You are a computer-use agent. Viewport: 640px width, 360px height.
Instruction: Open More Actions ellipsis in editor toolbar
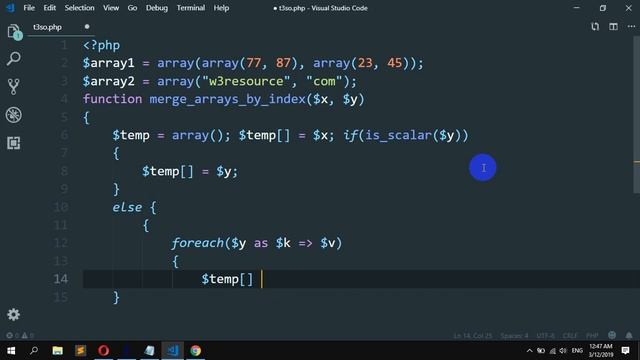[x=631, y=27]
